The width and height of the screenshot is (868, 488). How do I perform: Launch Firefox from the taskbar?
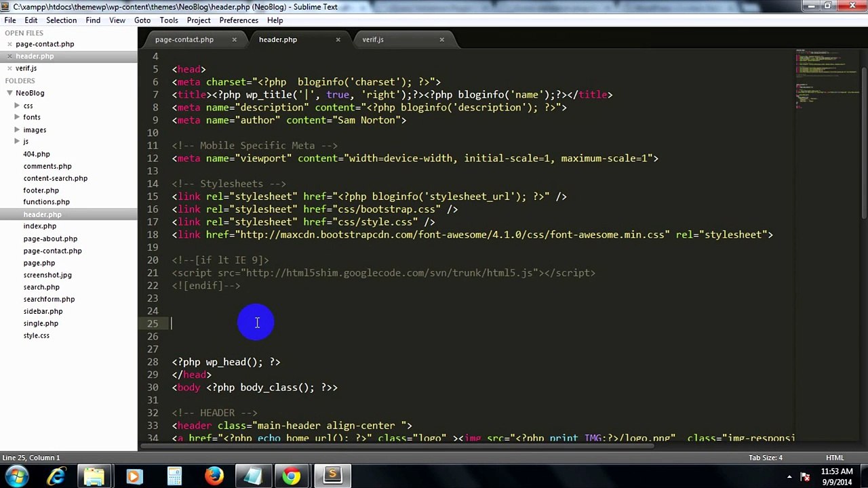(214, 476)
